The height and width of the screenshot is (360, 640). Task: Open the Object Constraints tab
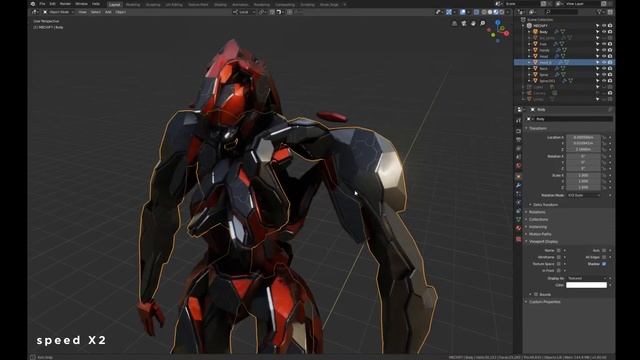[x=519, y=211]
